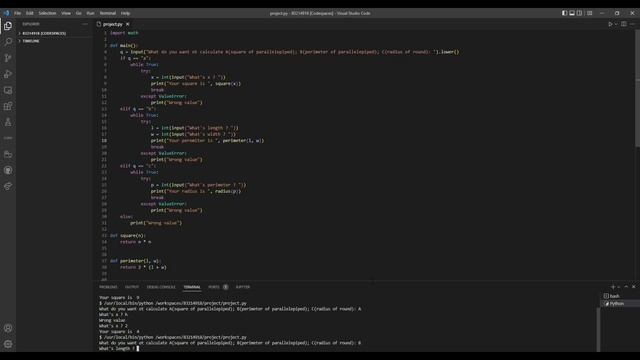Open Customize Layout button in title bar
Screen dimensions: 640x360
coord(589,13)
